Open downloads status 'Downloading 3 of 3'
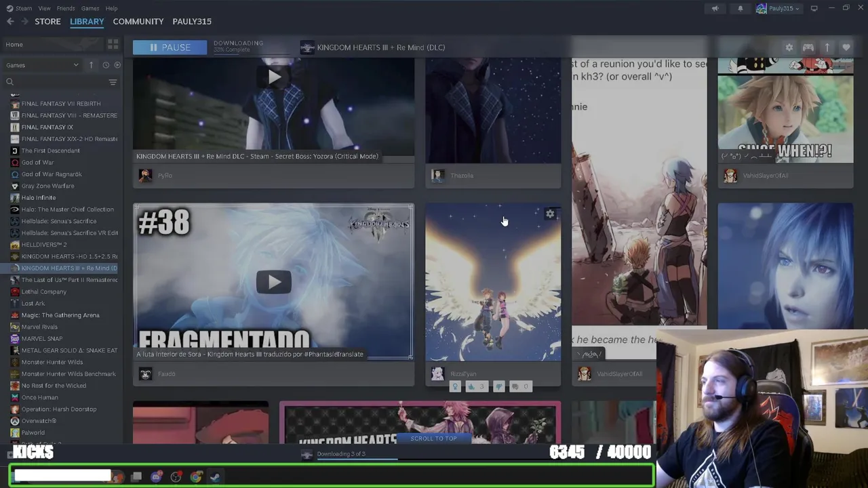 (341, 454)
